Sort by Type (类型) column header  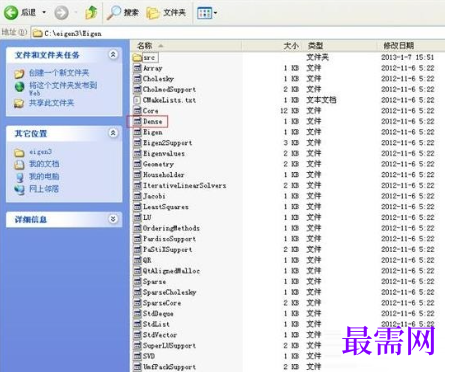(x=340, y=46)
